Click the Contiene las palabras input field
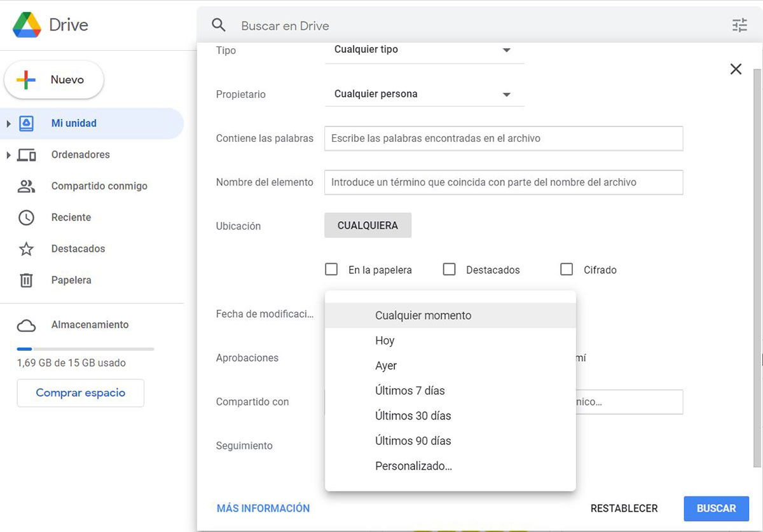Viewport: 763px width, 532px height. pos(504,138)
